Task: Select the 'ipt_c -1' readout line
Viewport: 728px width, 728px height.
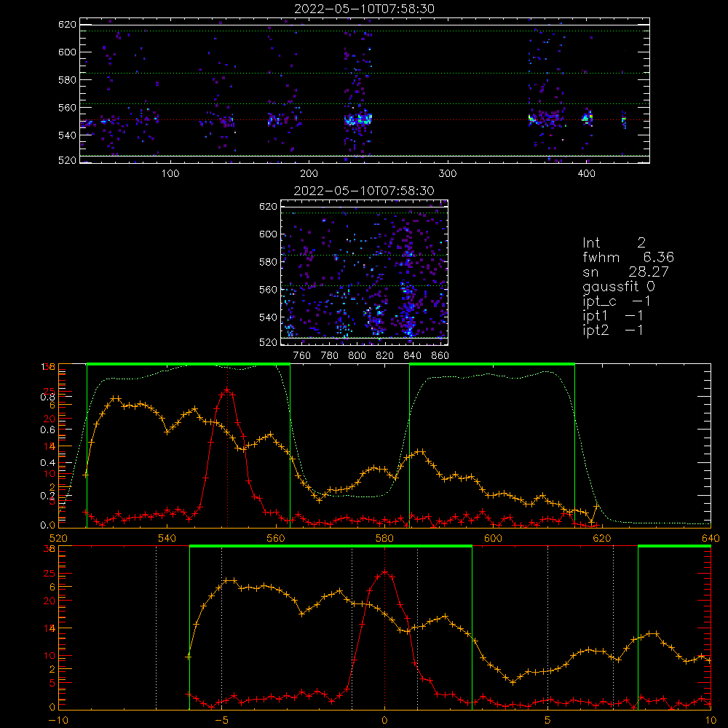Action: tap(616, 301)
